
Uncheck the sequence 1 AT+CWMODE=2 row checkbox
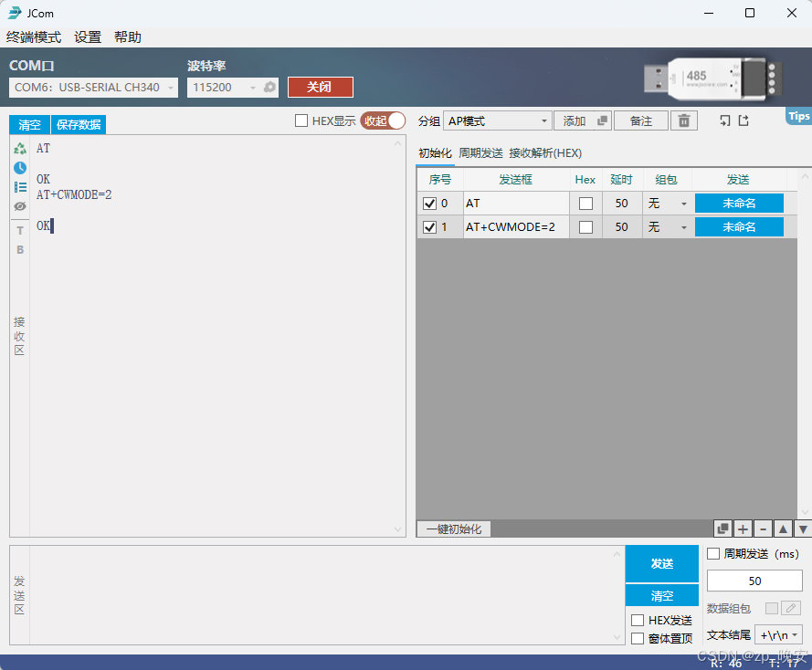[x=428, y=226]
